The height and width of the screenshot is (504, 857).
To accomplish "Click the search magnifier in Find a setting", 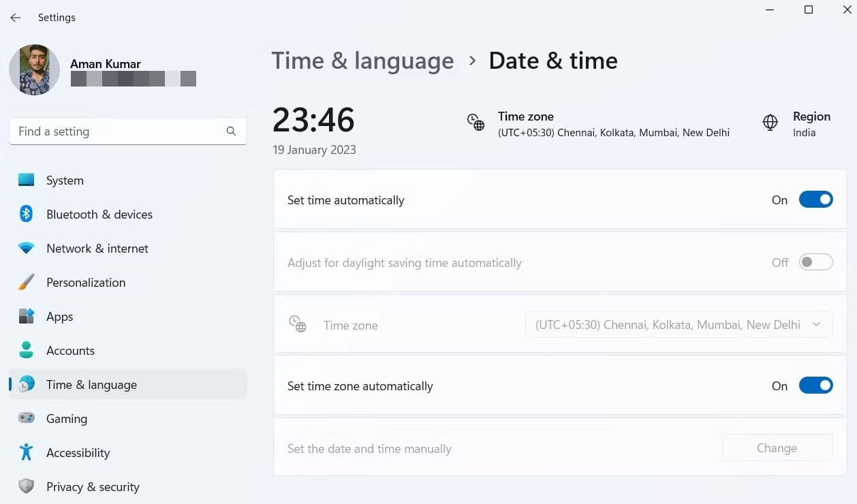I will (x=231, y=131).
